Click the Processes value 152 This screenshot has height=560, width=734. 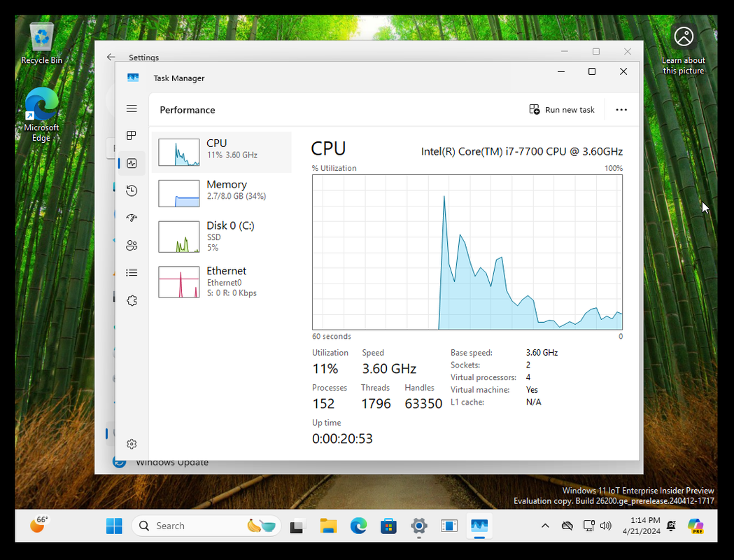323,404
